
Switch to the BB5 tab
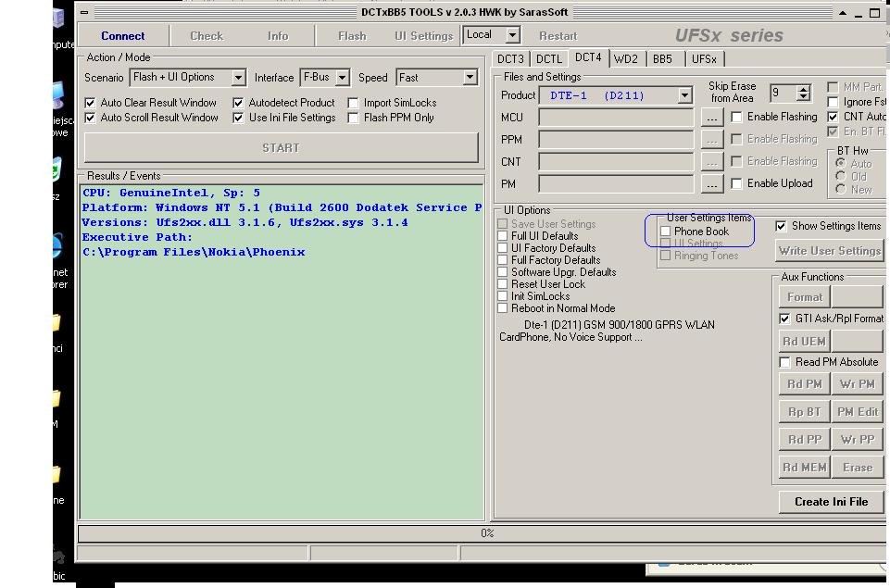tap(662, 59)
